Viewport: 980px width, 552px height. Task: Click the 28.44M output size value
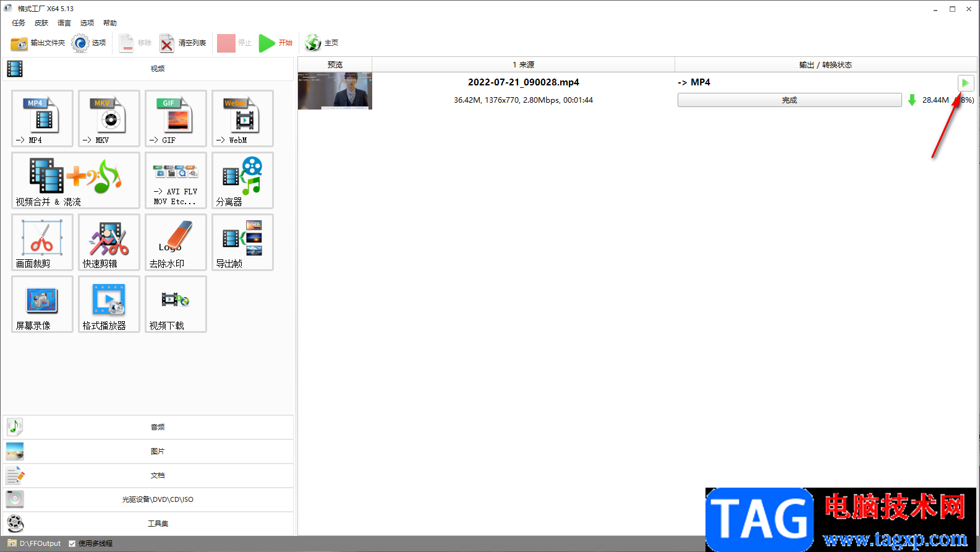coord(935,100)
